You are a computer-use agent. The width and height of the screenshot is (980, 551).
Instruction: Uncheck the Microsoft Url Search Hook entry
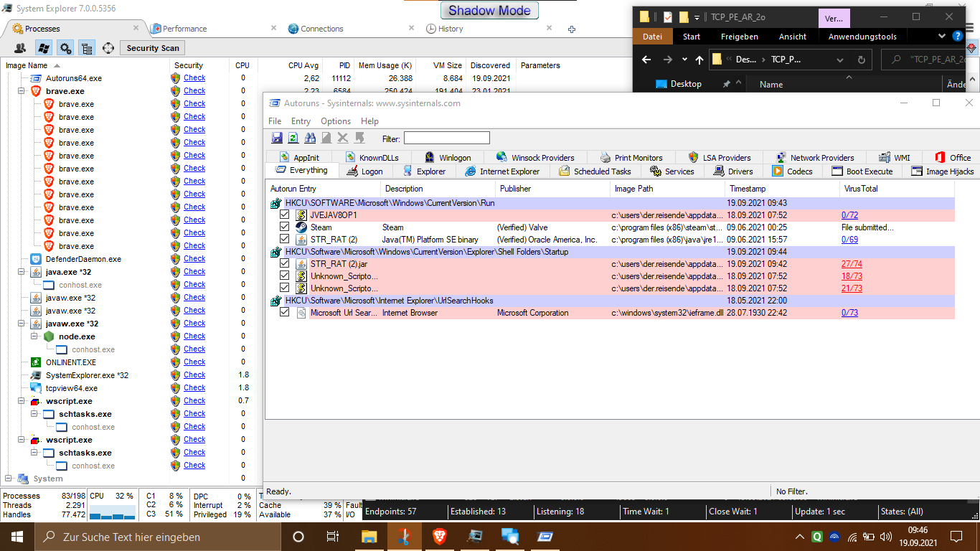click(285, 313)
